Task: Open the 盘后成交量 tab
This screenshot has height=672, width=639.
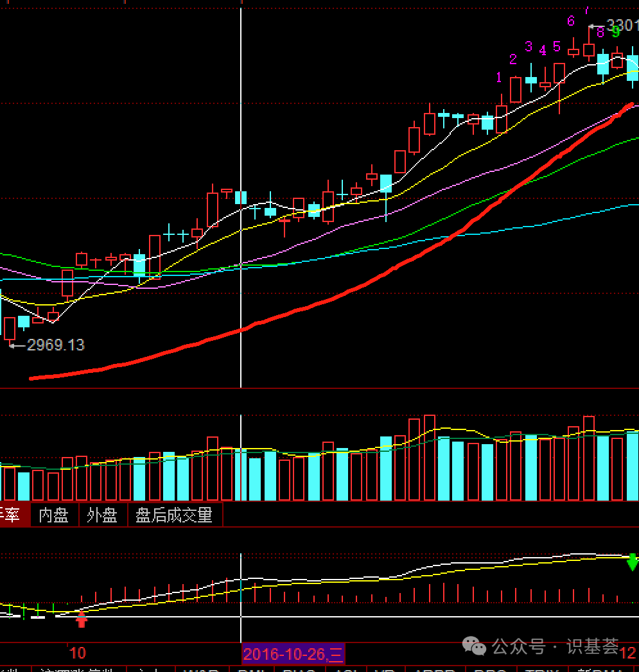Action: click(x=174, y=515)
